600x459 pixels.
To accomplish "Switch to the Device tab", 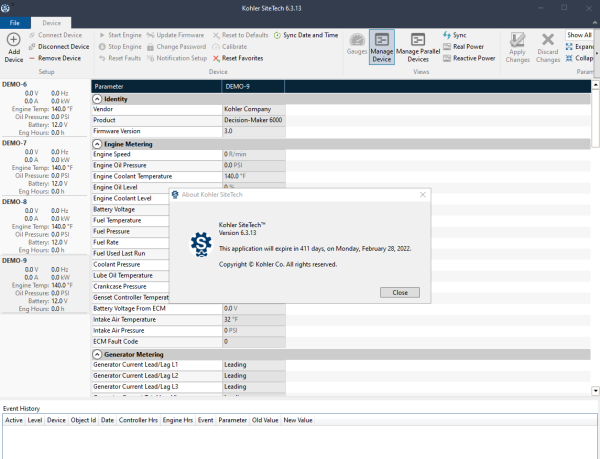I will (51, 21).
